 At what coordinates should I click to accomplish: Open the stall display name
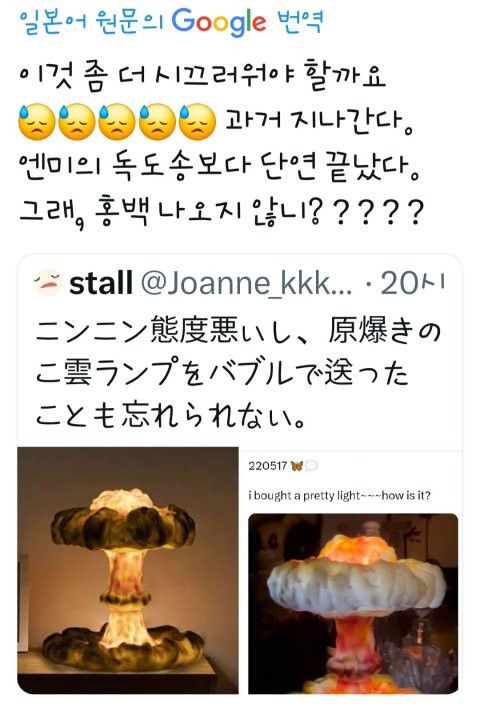click(101, 283)
